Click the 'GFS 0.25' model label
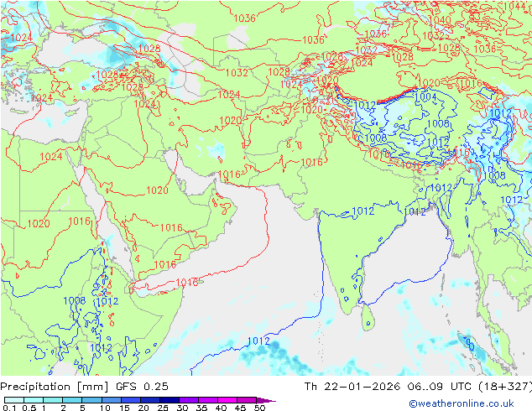Screen dimensions: 532x411 [x=142, y=387]
